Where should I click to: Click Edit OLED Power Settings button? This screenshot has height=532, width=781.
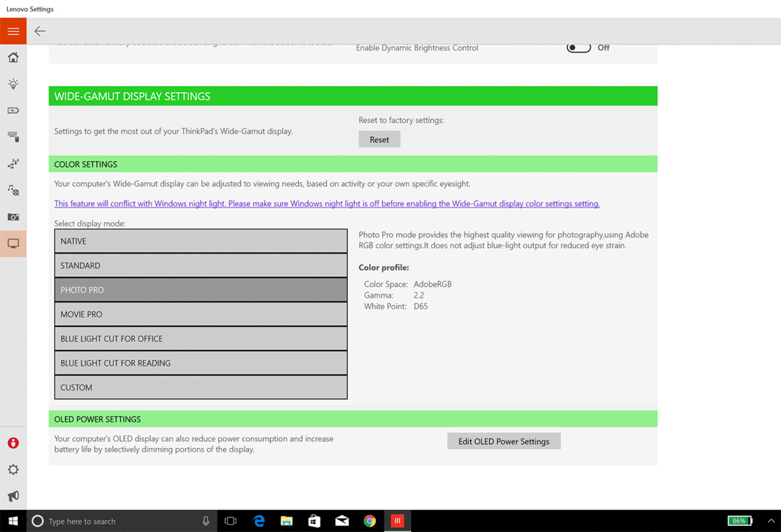[x=503, y=441]
